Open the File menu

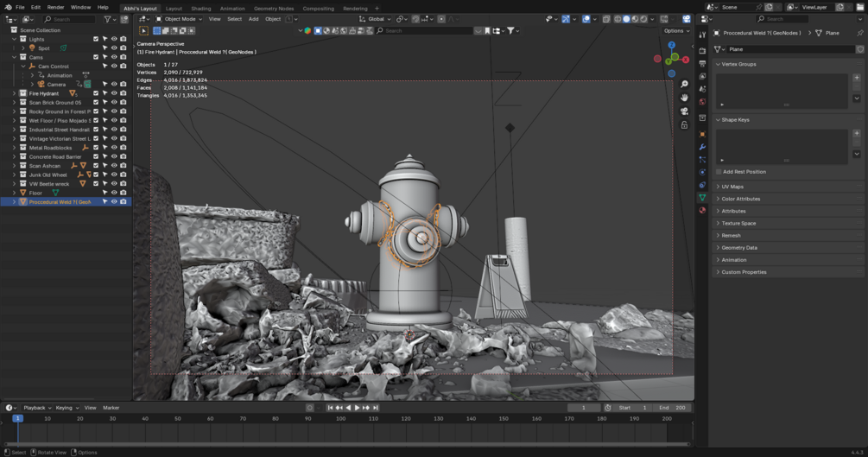coord(20,7)
